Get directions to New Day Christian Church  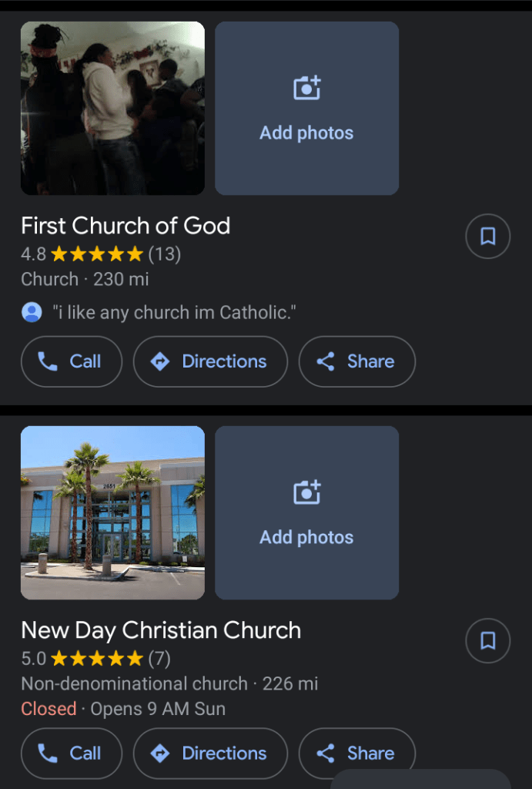click(x=210, y=753)
